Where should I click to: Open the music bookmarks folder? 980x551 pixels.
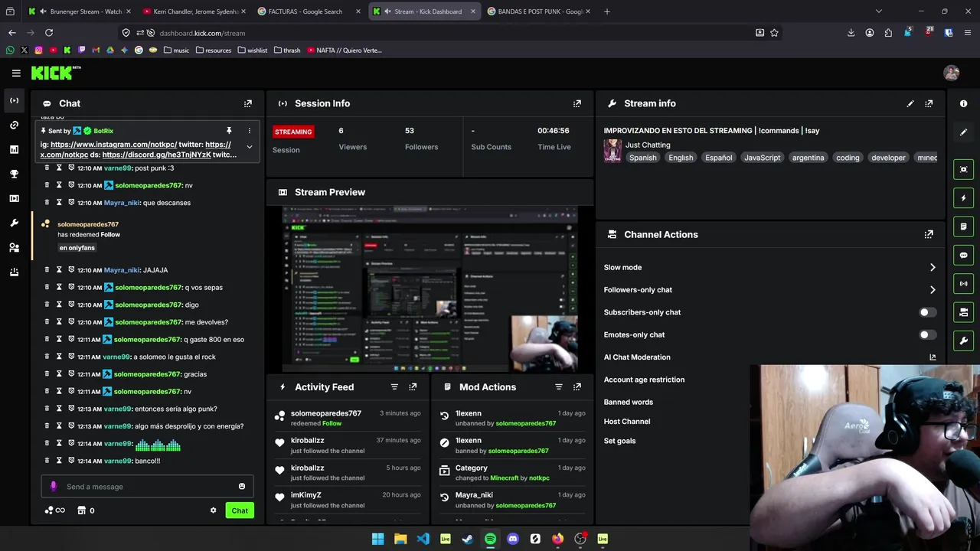[x=176, y=51]
